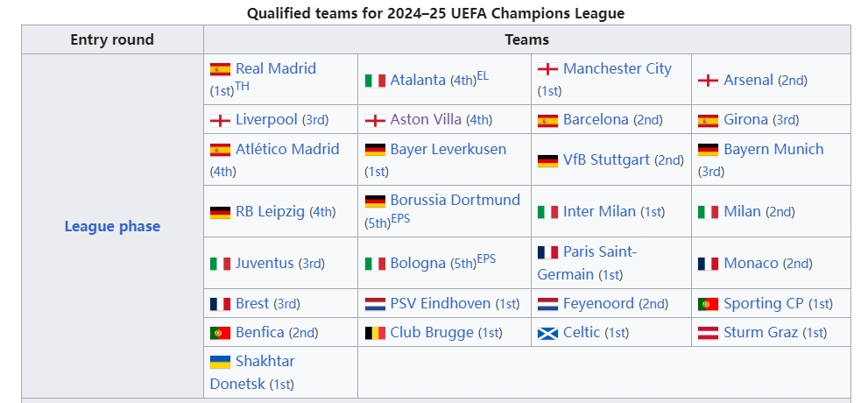Open the Aston Villa team link
The width and height of the screenshot is (868, 403).
(x=426, y=119)
